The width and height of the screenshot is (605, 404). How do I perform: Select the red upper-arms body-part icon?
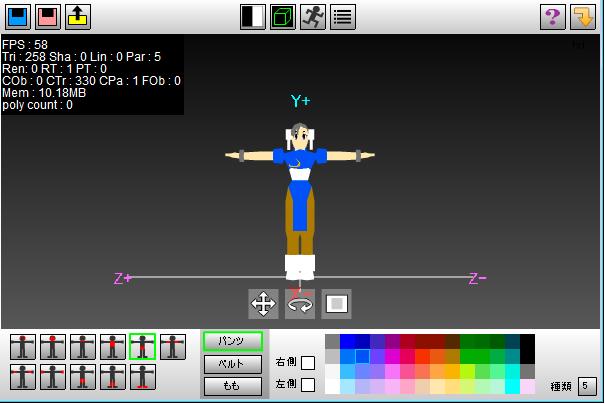(x=173, y=347)
